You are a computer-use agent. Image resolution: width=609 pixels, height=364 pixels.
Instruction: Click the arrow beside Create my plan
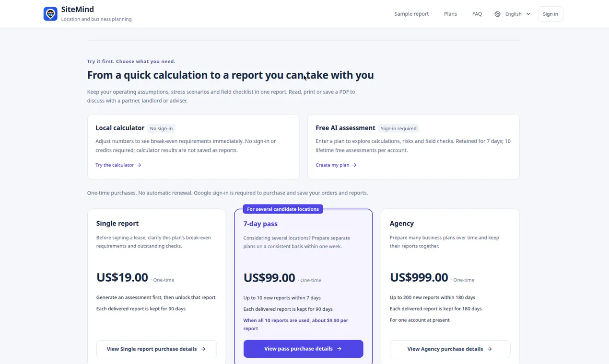tap(354, 165)
